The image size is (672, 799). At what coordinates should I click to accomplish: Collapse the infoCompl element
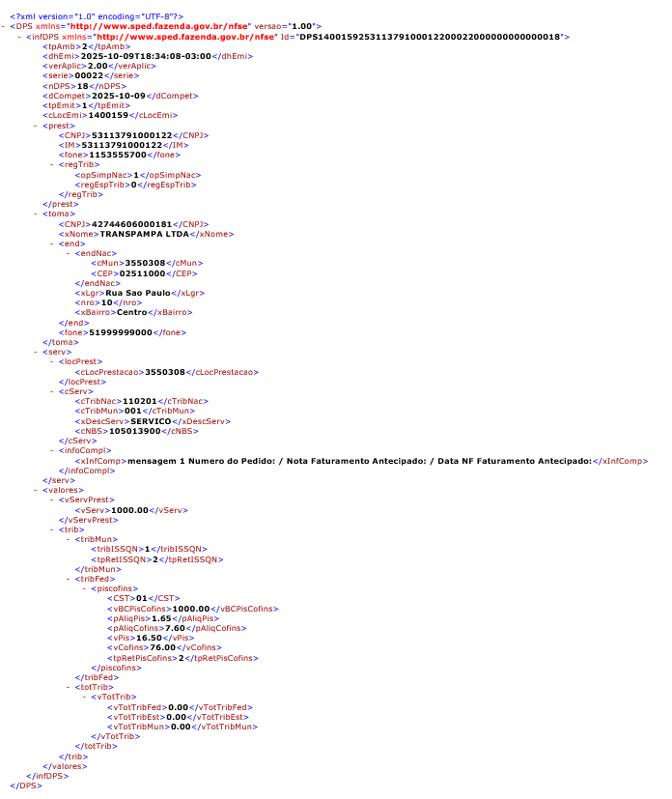(52, 450)
